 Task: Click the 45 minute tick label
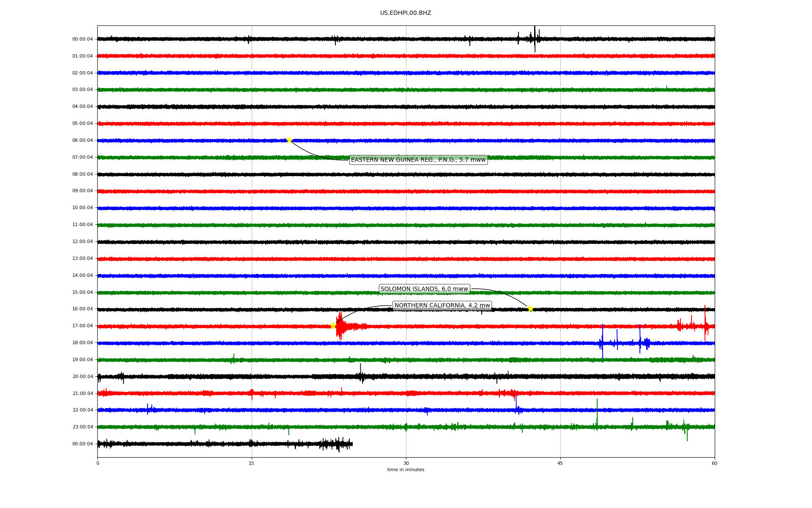(560, 463)
